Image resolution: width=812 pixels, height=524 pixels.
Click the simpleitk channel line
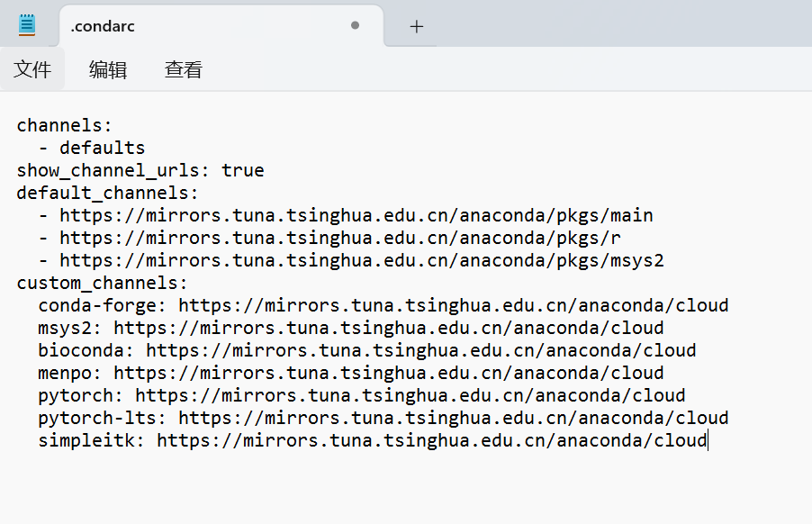point(372,440)
